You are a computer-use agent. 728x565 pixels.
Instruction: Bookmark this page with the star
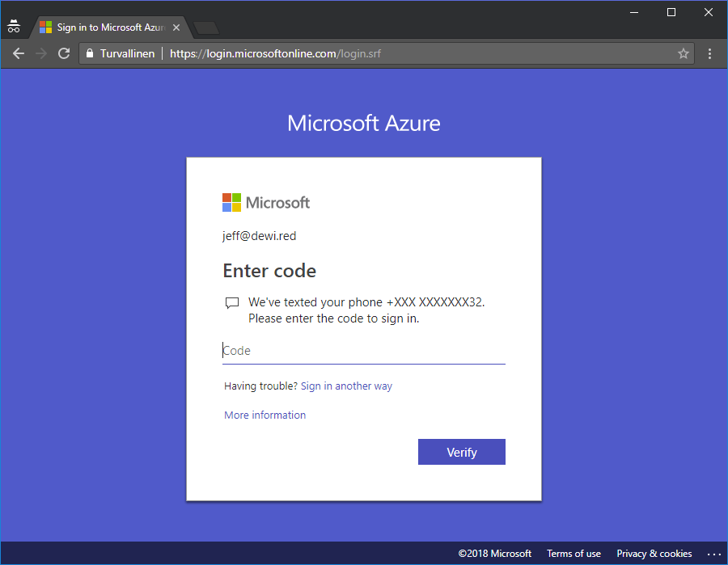coord(684,53)
